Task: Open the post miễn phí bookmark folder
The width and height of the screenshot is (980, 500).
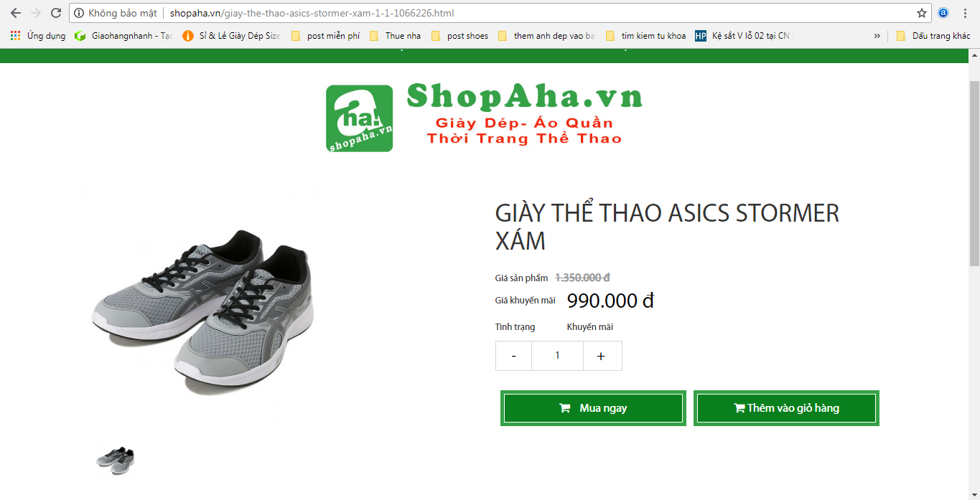Action: pyautogui.click(x=325, y=36)
